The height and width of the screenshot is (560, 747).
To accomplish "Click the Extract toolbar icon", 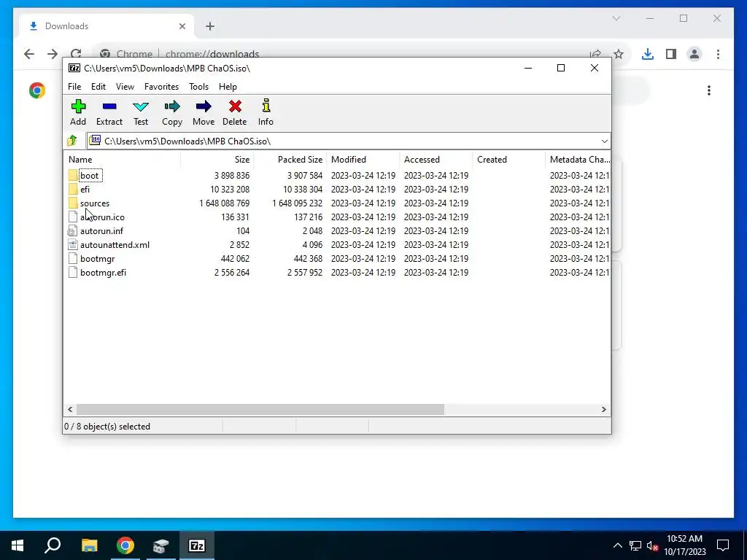I will click(x=109, y=106).
